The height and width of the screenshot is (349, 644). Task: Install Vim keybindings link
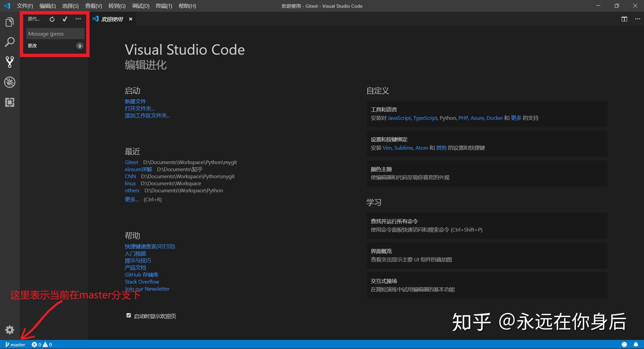point(387,148)
